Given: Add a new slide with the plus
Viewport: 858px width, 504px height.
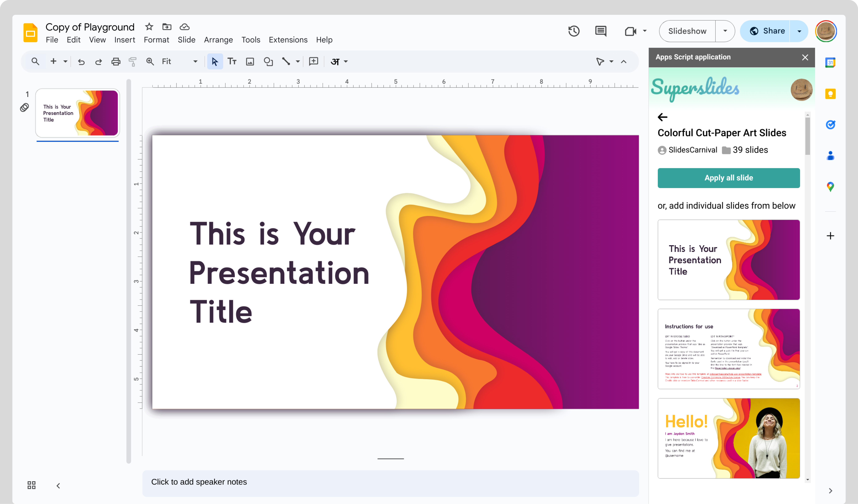Looking at the screenshot, I should click(x=53, y=61).
